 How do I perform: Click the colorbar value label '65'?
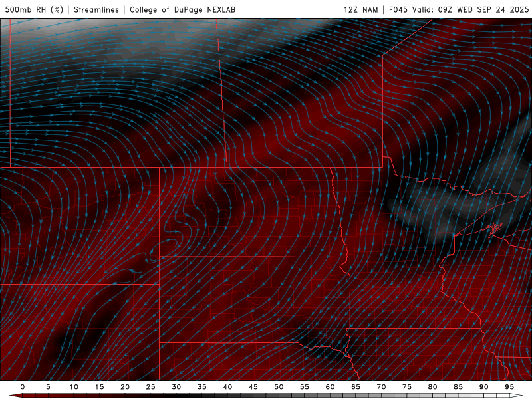click(356, 387)
